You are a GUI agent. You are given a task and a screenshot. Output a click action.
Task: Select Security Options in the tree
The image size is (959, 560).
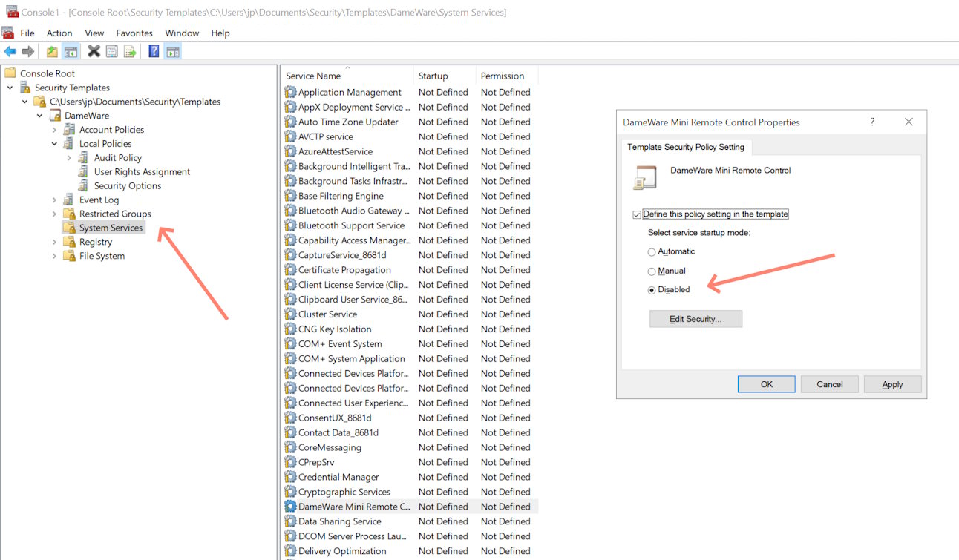click(127, 186)
